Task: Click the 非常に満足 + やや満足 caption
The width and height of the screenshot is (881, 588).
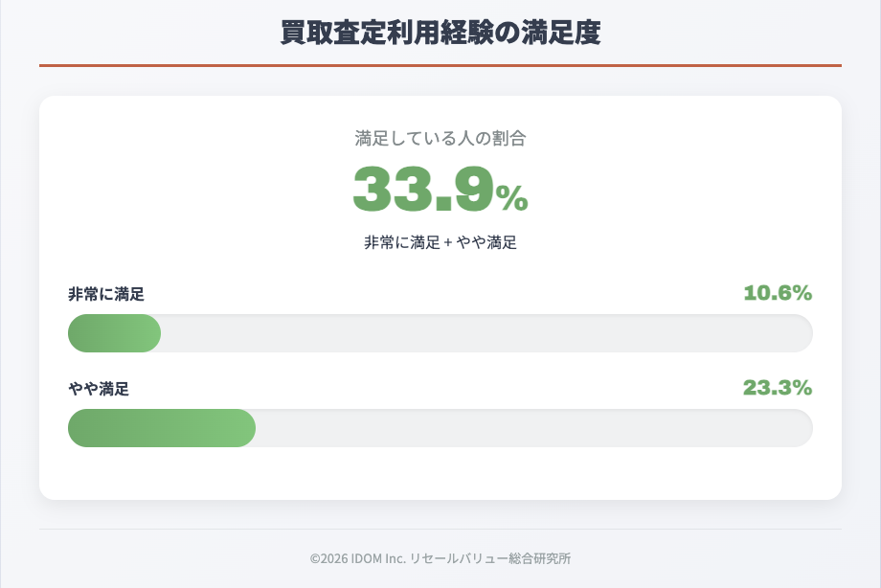Action: coord(440,242)
